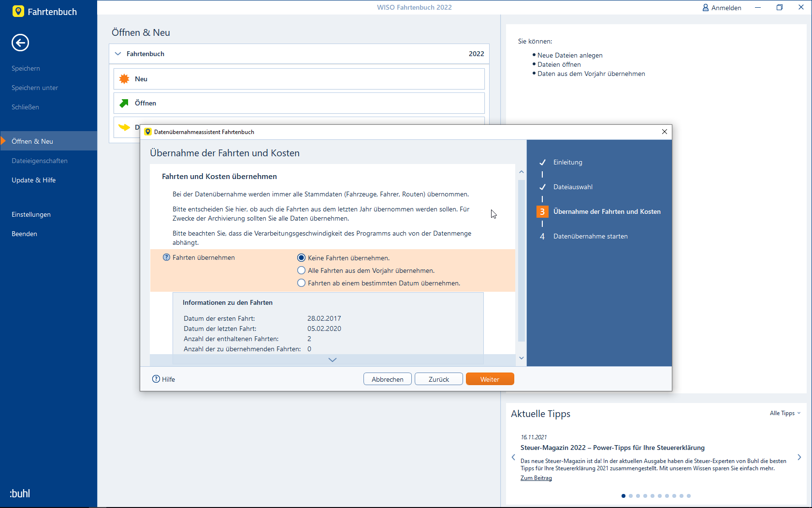The image size is (812, 508).
Task: Expand the dialog content with bottom chevron
Action: (x=333, y=359)
